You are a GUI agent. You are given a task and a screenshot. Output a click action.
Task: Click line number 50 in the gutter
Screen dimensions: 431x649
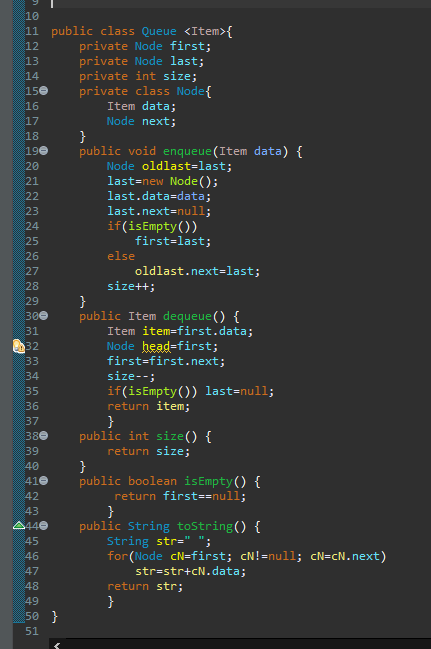(32, 616)
